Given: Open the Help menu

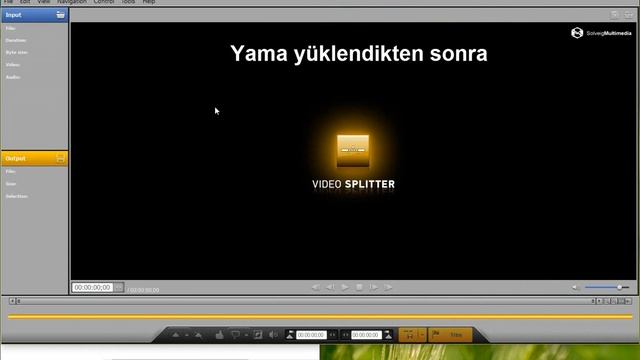Looking at the screenshot, I should [x=149, y=2].
